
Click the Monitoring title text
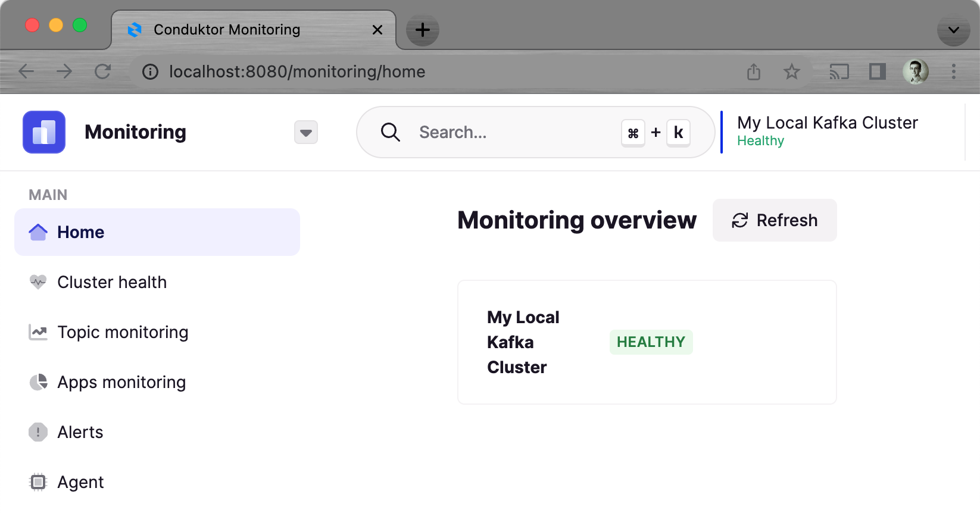click(135, 132)
